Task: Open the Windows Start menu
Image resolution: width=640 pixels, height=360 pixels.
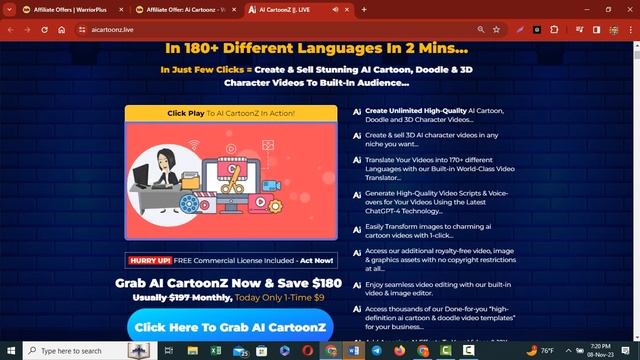Action: pos(11,351)
